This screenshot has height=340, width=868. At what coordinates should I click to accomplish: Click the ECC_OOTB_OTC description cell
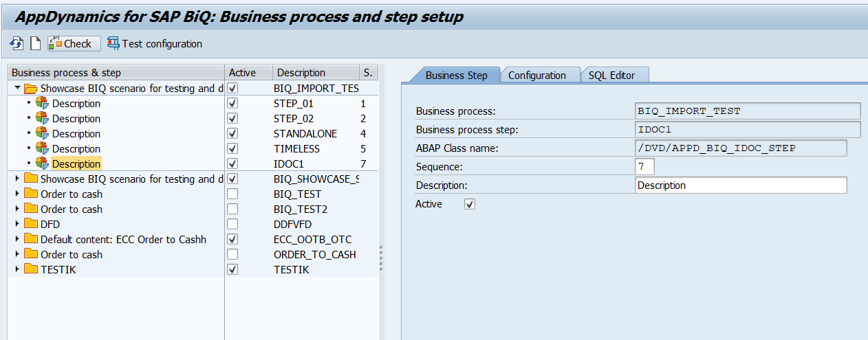coord(312,240)
